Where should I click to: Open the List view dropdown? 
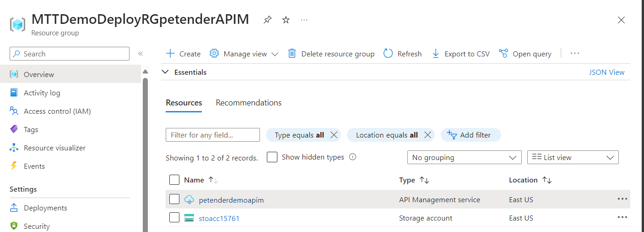(x=573, y=157)
